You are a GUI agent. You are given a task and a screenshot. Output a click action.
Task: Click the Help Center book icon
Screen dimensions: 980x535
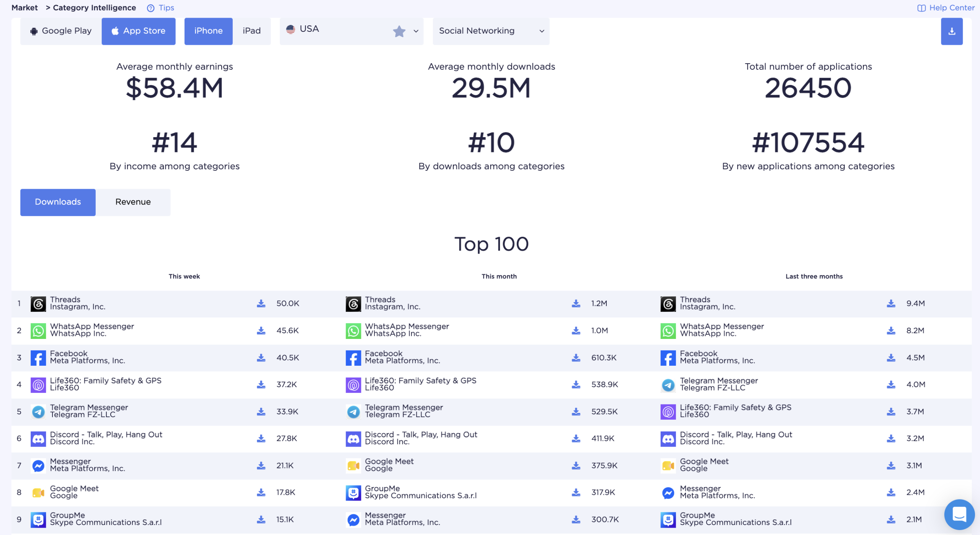921,8
